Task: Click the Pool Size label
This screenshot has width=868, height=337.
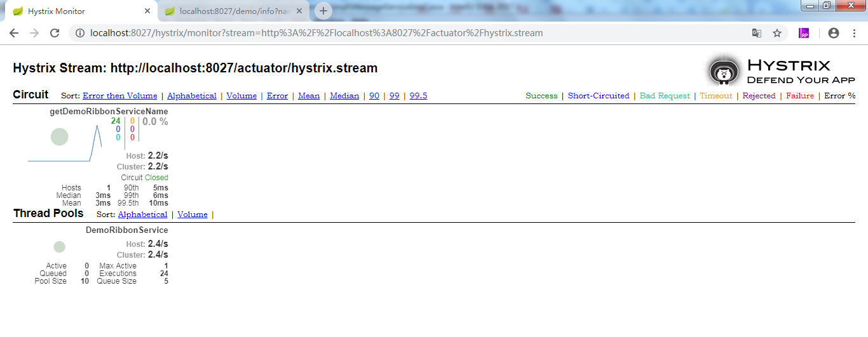Action: (x=50, y=281)
